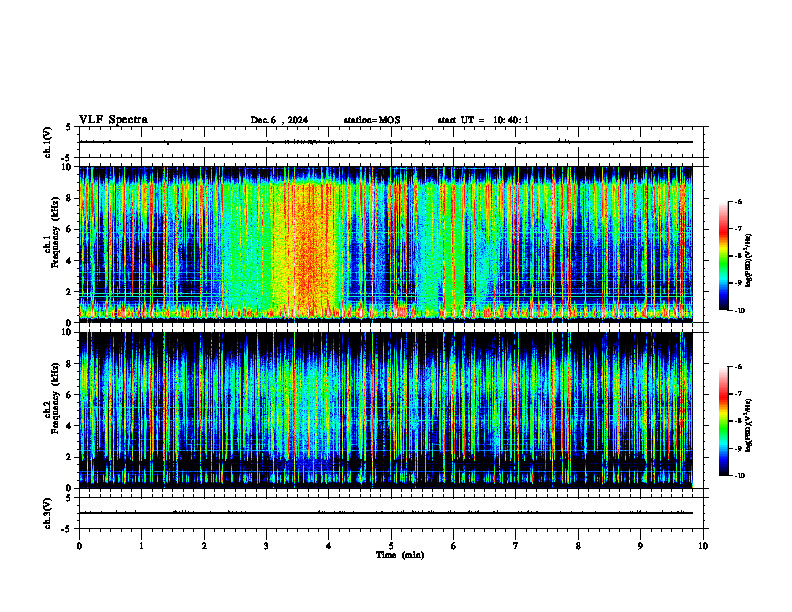Click the "5" tick on ch.3(V) axis
The image size is (792, 612).
tap(69, 498)
